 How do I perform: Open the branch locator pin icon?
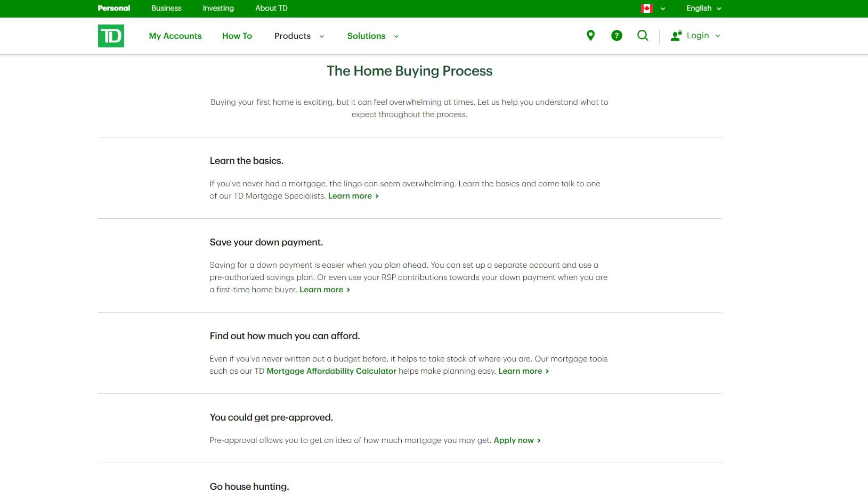[x=590, y=36]
